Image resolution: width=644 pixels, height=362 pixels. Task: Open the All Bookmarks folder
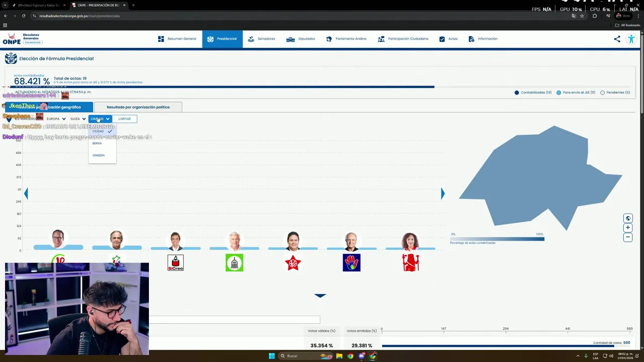(x=628, y=25)
